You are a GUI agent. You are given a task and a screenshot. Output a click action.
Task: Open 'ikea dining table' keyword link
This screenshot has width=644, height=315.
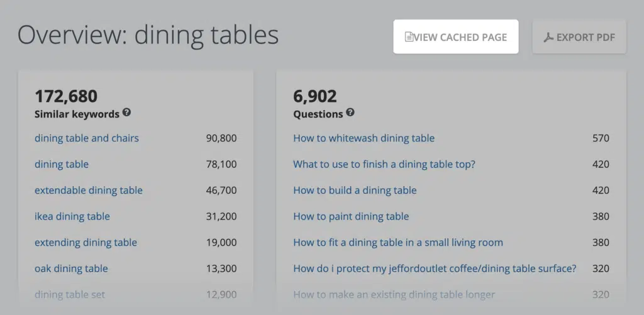pos(72,216)
